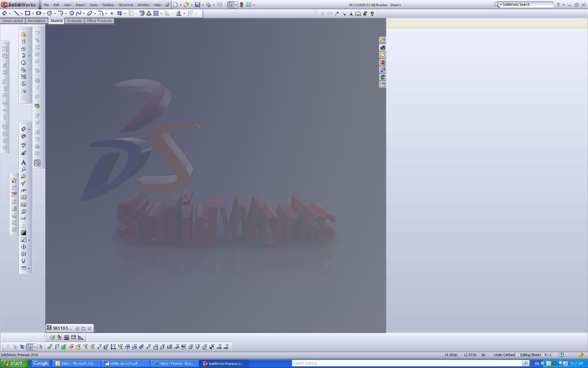Select the Arc sketch tool

coord(61,13)
